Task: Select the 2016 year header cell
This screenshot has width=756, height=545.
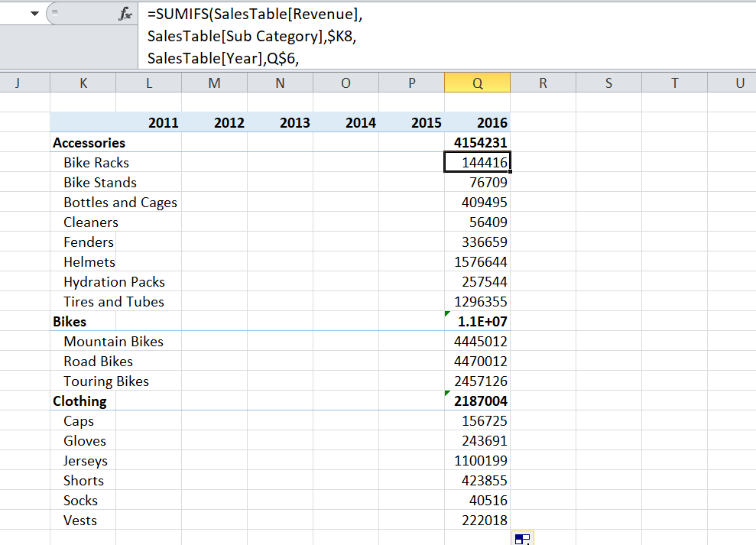Action: 477,122
